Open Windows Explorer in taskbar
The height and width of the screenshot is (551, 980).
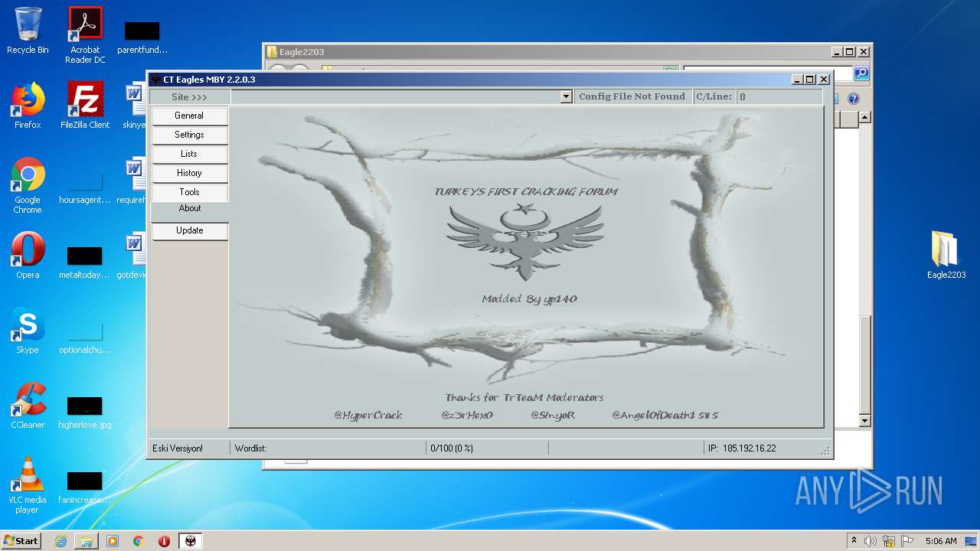click(87, 540)
